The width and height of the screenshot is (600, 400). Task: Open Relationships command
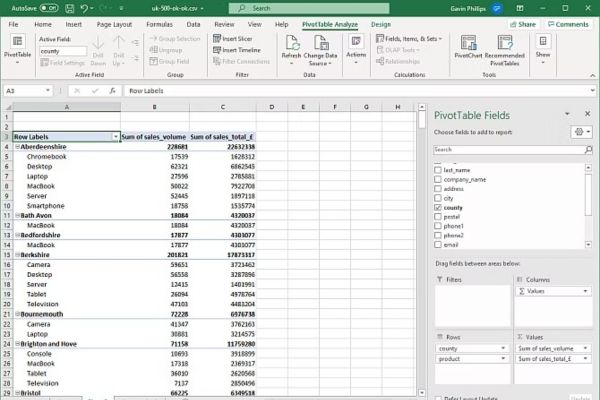[398, 61]
